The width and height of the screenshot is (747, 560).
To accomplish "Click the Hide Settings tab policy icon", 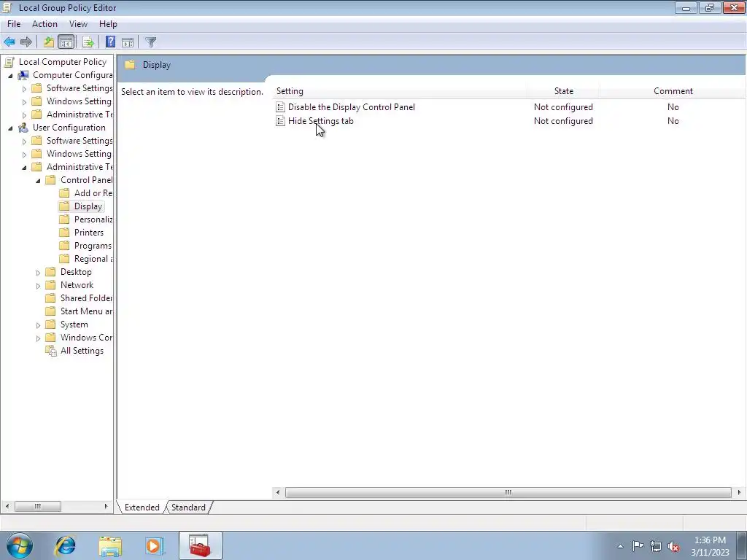I will point(281,121).
